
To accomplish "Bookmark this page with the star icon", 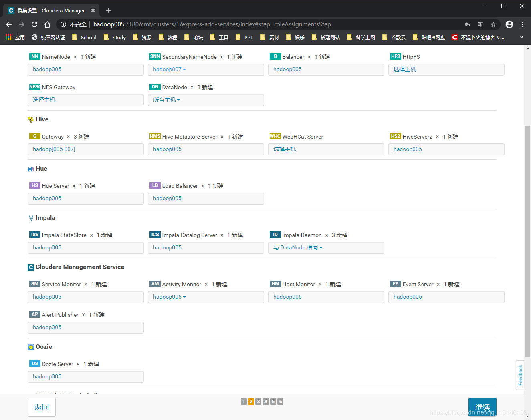I will coord(493,24).
